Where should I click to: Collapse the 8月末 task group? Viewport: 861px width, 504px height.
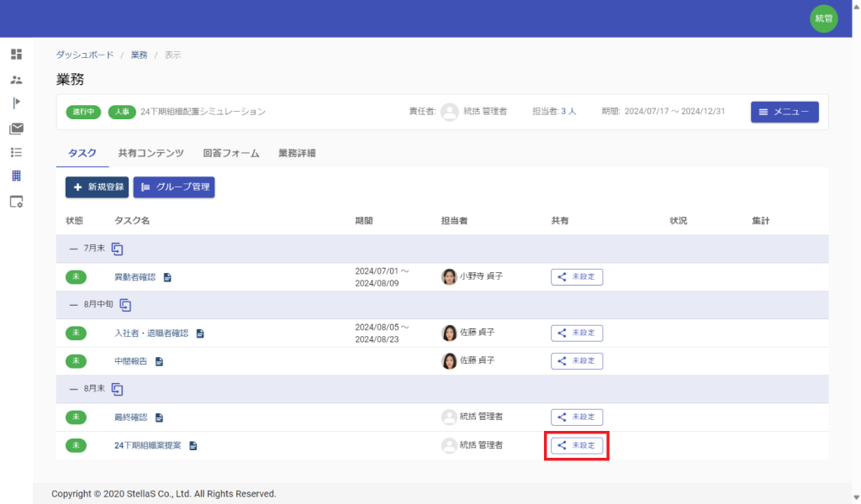click(71, 389)
